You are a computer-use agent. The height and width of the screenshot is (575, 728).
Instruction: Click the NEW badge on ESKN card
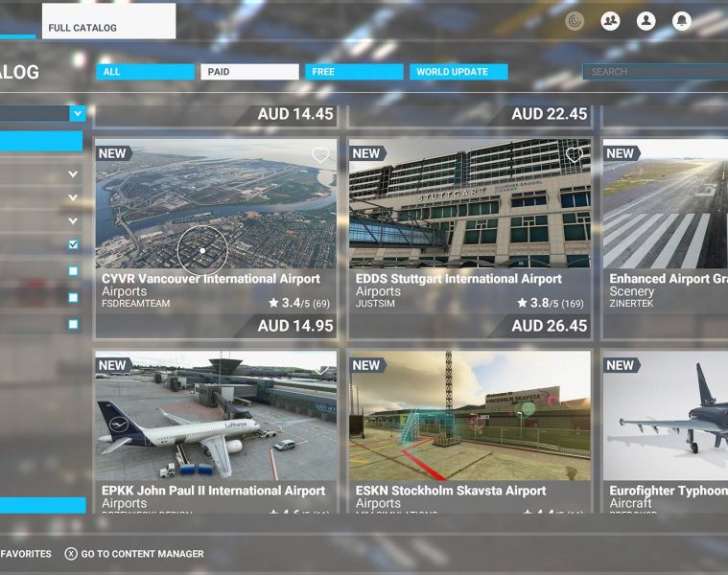point(367,365)
